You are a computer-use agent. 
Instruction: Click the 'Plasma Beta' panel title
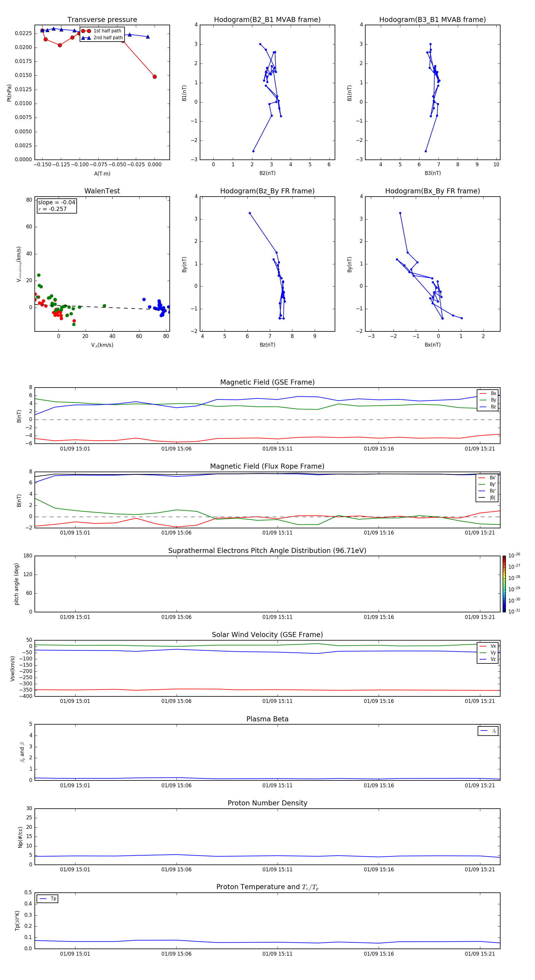pyautogui.click(x=267, y=719)
